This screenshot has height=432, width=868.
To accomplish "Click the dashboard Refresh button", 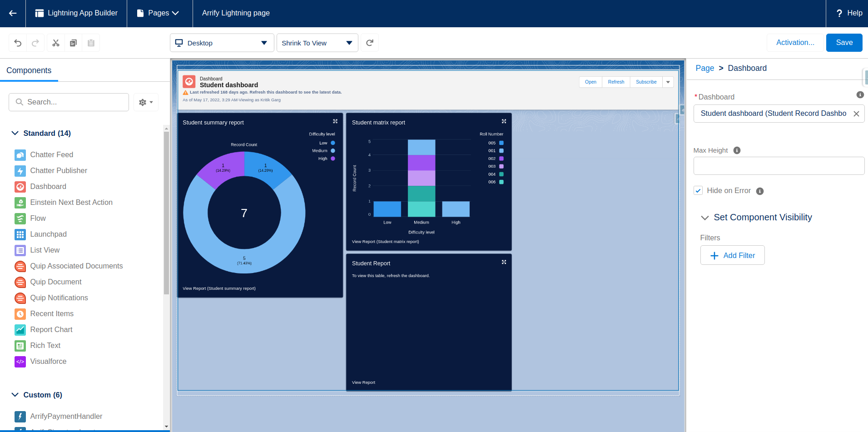I will [x=616, y=82].
